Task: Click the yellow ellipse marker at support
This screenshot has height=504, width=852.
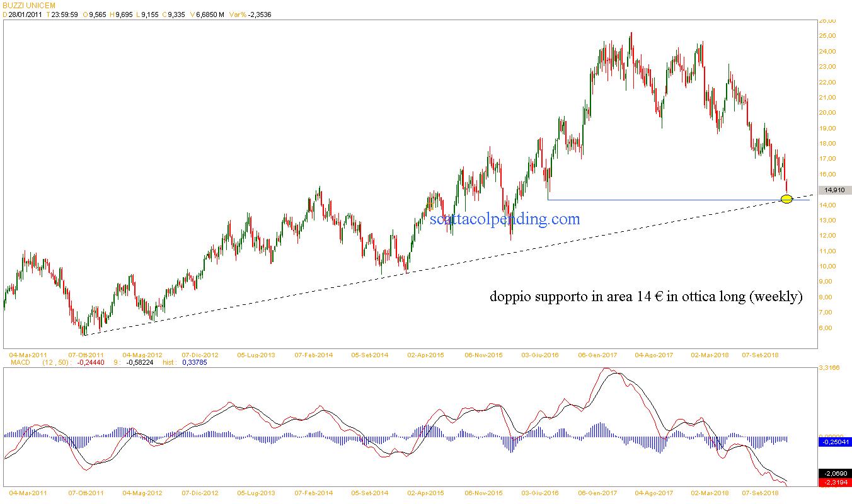Action: click(x=786, y=199)
